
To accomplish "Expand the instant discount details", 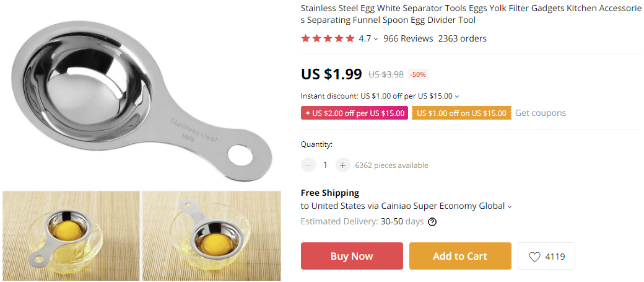I will pyautogui.click(x=457, y=97).
